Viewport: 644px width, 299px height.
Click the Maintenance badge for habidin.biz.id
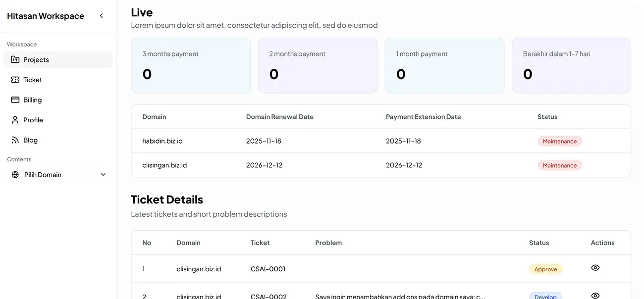point(559,141)
